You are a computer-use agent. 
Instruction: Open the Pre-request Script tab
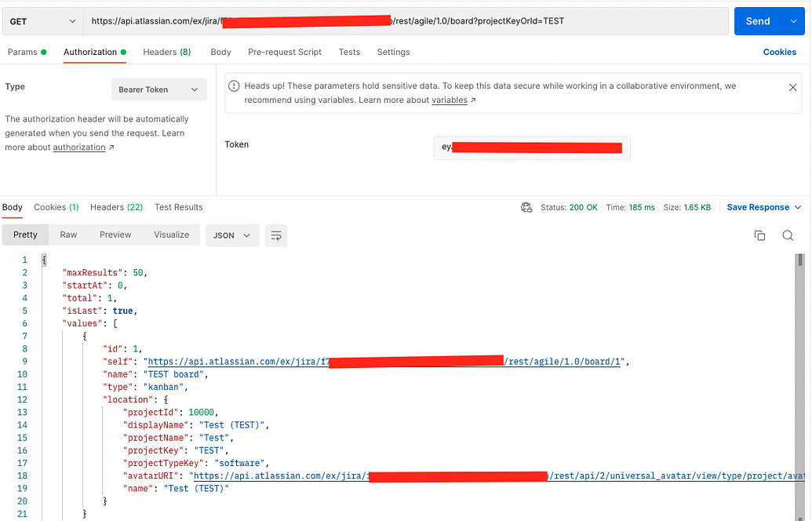click(x=284, y=52)
